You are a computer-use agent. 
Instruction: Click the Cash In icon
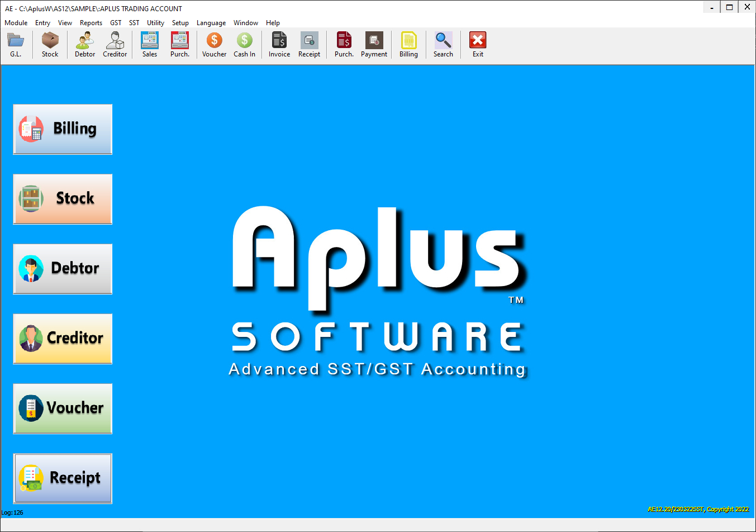coord(244,44)
